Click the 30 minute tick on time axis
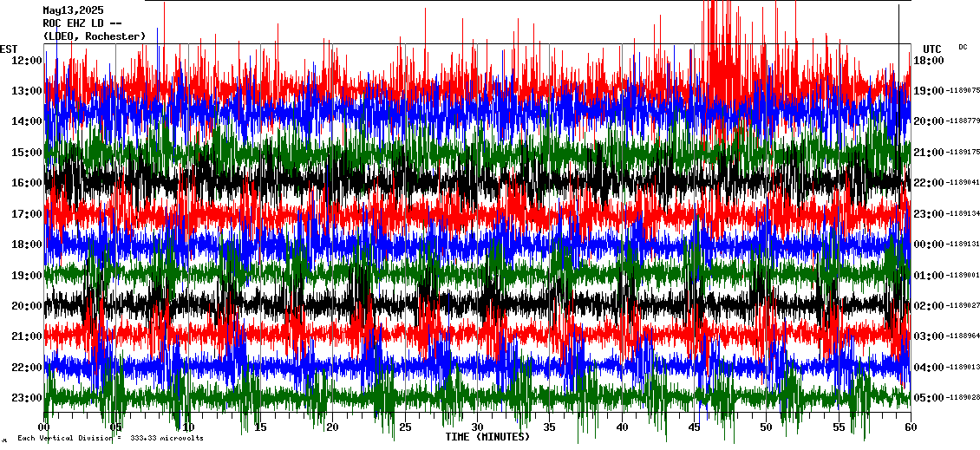Viewport: 980px width, 450px height. pyautogui.click(x=477, y=427)
